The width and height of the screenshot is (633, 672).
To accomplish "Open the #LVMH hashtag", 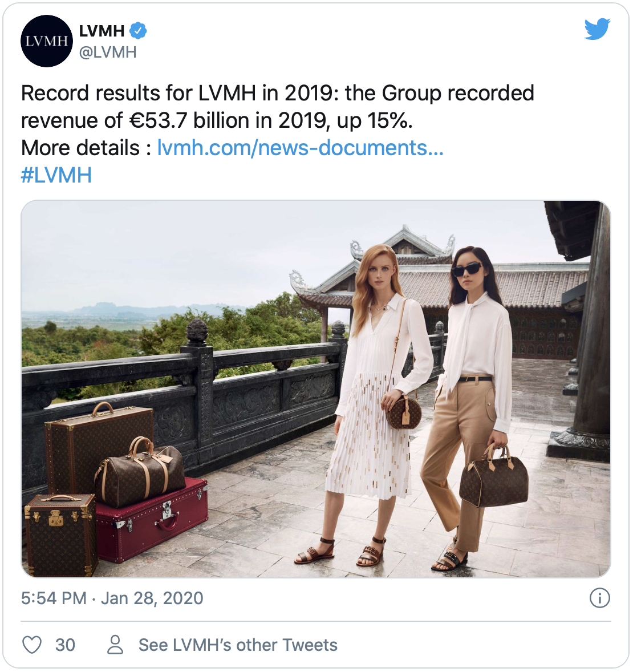I will tap(56, 175).
